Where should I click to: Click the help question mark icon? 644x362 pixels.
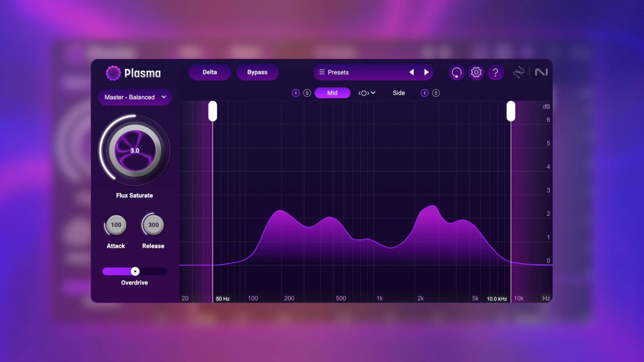pyautogui.click(x=495, y=72)
